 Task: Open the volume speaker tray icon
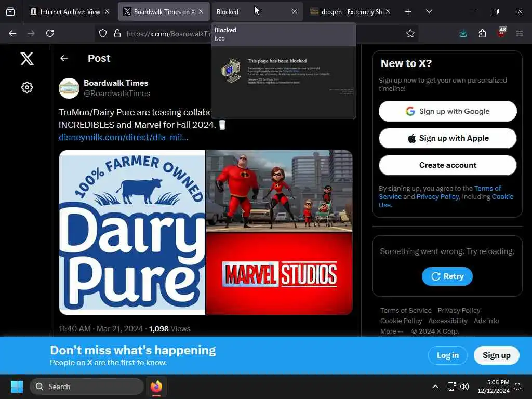click(464, 387)
